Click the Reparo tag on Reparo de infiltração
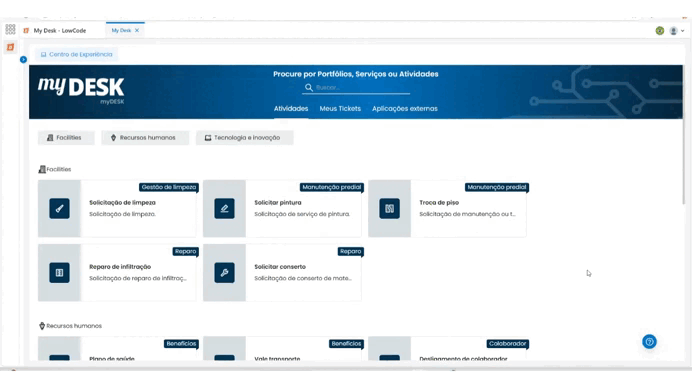 (185, 252)
